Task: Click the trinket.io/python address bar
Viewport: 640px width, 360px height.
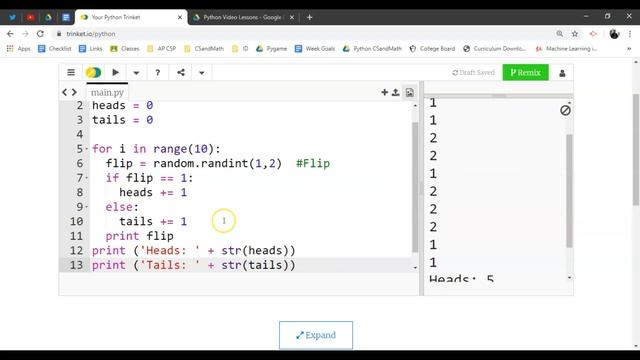Action: click(x=302, y=34)
